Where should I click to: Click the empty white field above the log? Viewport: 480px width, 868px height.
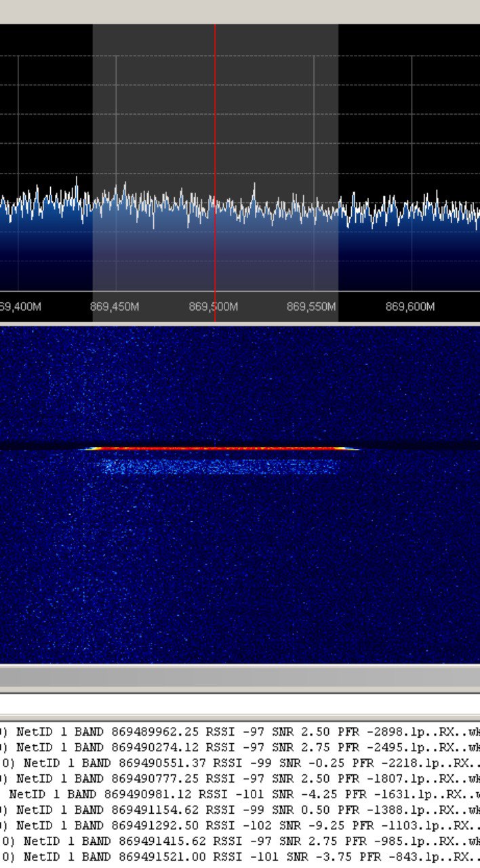pos(240,705)
